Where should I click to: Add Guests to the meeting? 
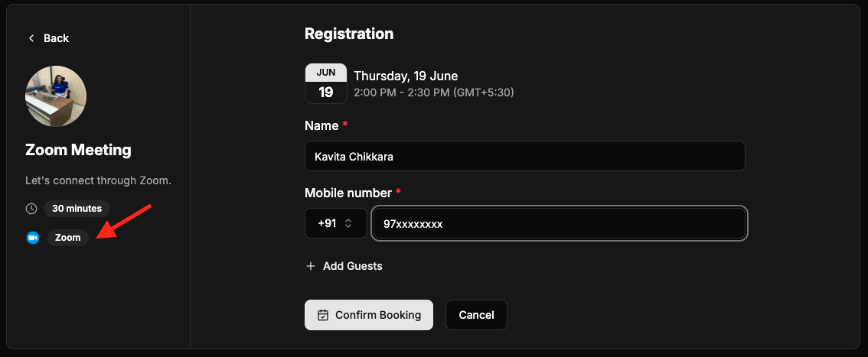click(x=344, y=266)
